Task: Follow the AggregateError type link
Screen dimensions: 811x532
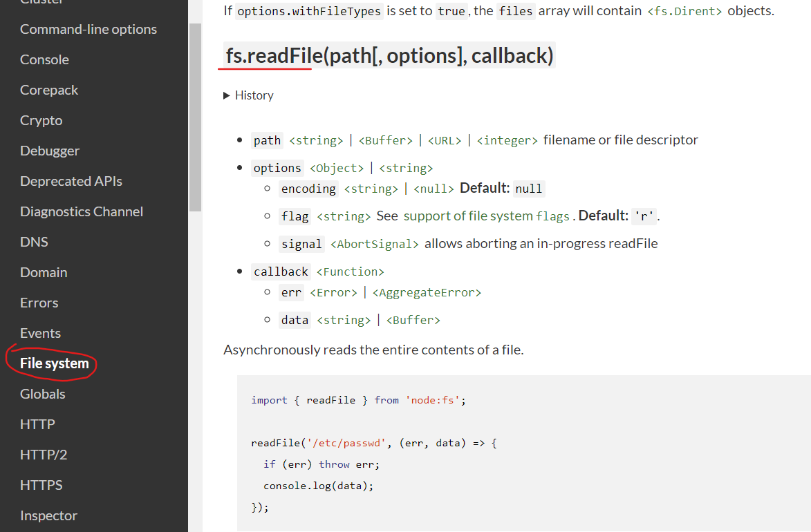Action: coord(427,293)
